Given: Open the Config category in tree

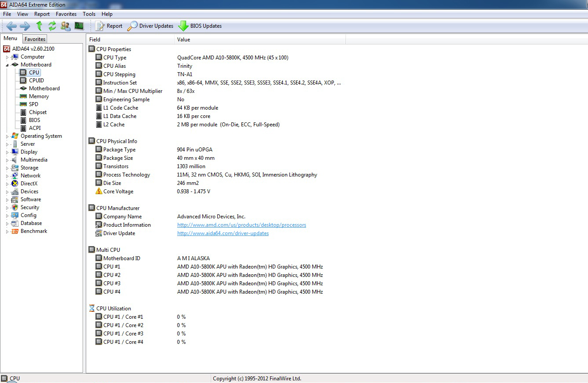Looking at the screenshot, I should click(24, 215).
